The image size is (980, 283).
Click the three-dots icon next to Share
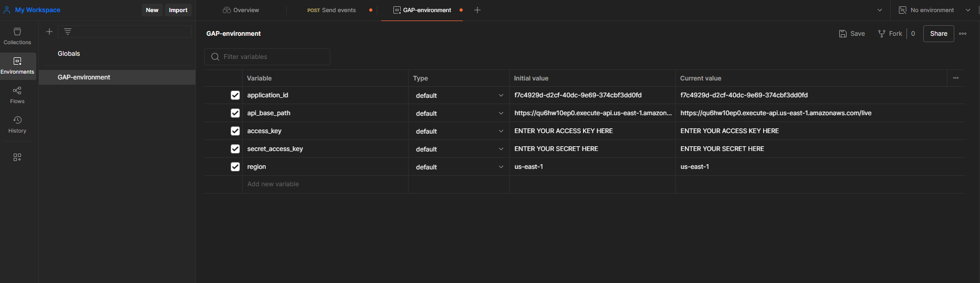963,34
